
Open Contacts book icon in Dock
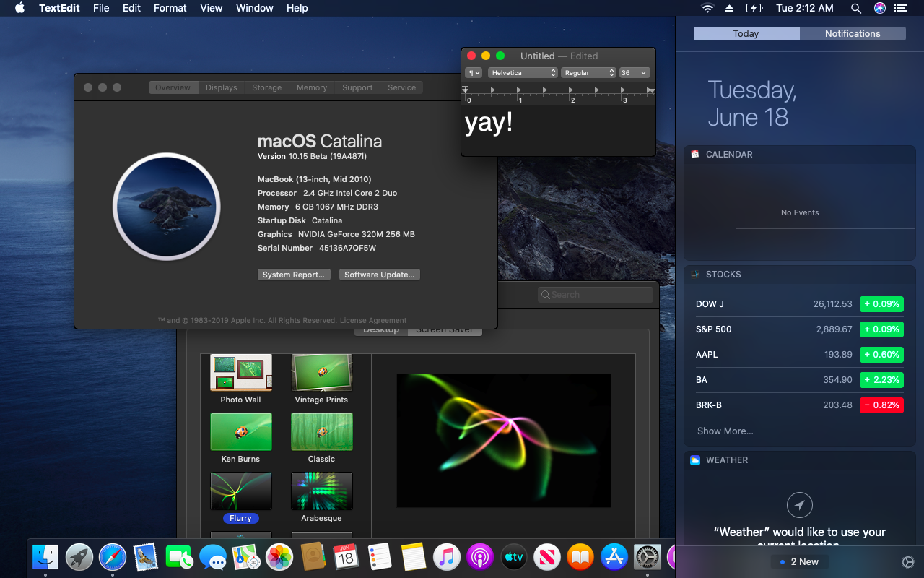click(x=313, y=557)
